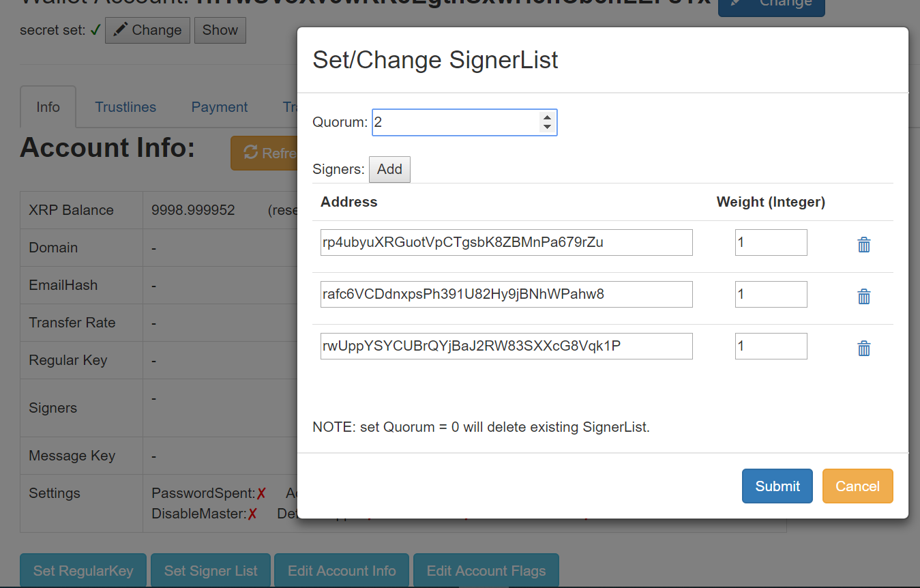Select the Info tab
The height and width of the screenshot is (588, 920).
coord(48,106)
